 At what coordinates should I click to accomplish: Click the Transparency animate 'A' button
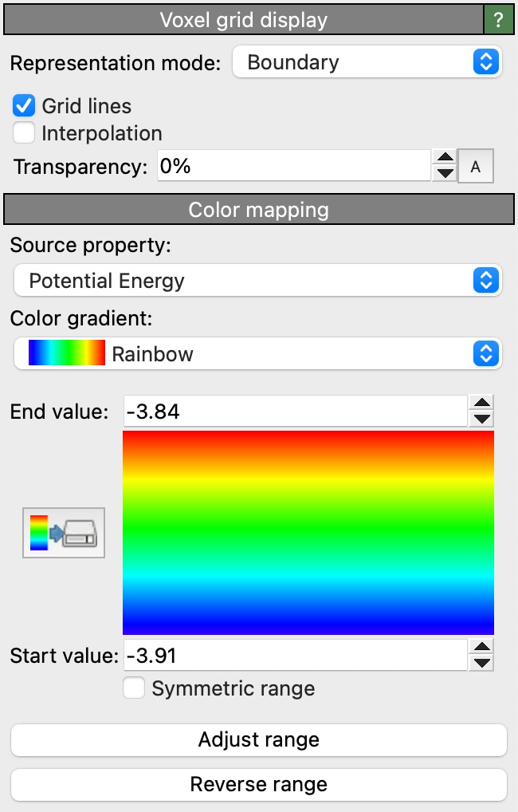(x=476, y=167)
